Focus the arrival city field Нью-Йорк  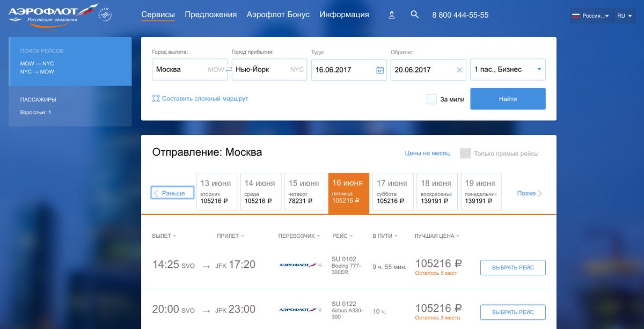click(269, 70)
